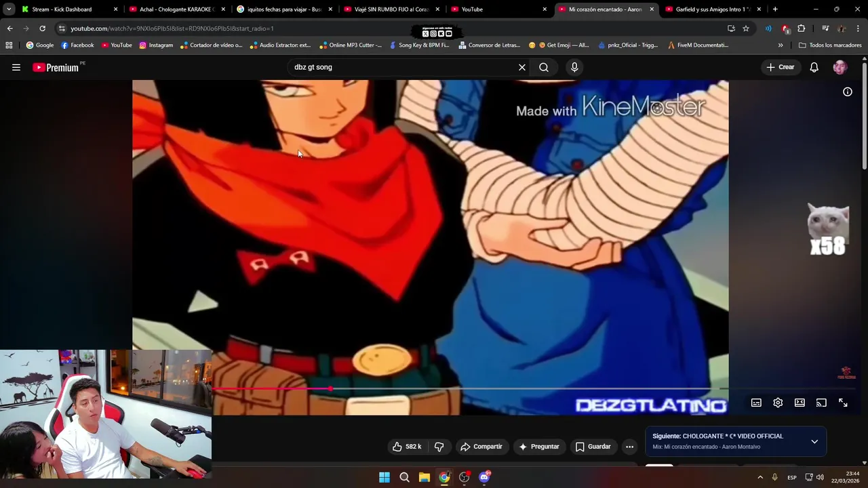Image resolution: width=868 pixels, height=488 pixels.
Task: Open account avatar menu
Action: [x=840, y=67]
